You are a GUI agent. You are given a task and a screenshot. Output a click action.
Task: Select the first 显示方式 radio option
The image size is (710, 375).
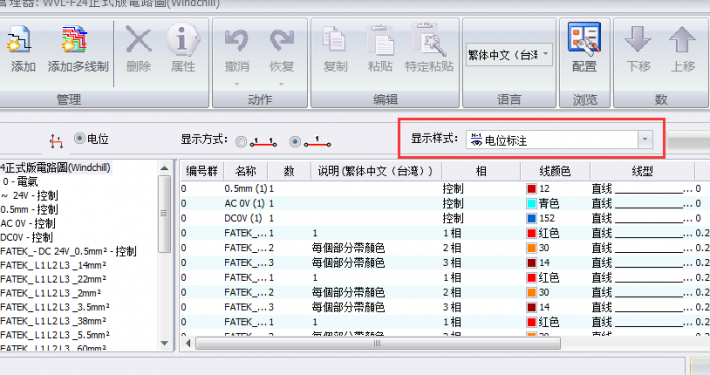(241, 142)
